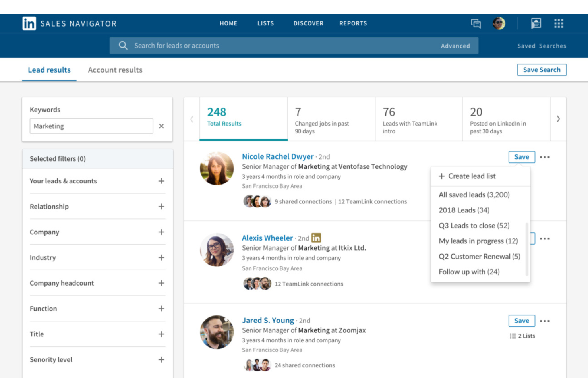
Task: Save lead Jared S. Young
Action: coord(522,321)
